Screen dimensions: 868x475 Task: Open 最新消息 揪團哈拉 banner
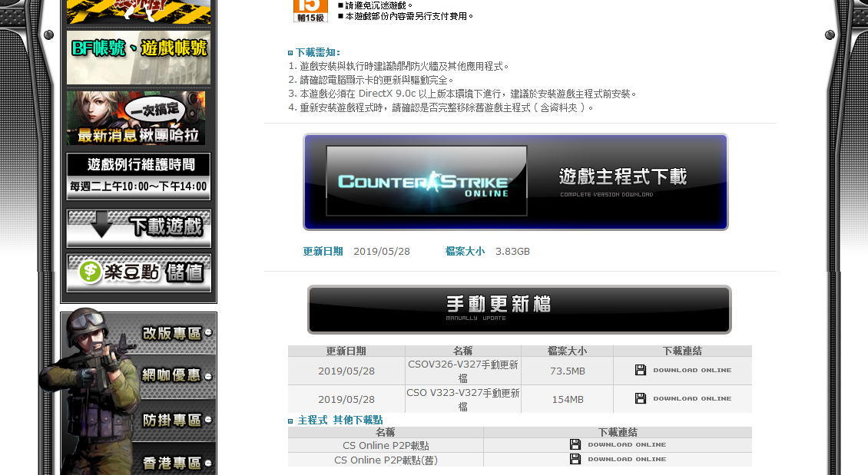[x=136, y=118]
